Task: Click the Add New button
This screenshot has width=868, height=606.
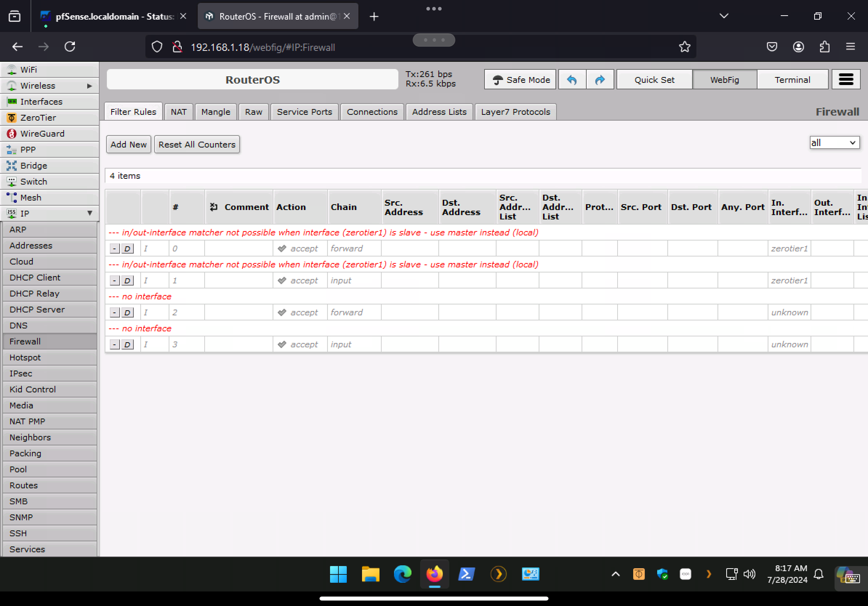Action: [x=128, y=144]
